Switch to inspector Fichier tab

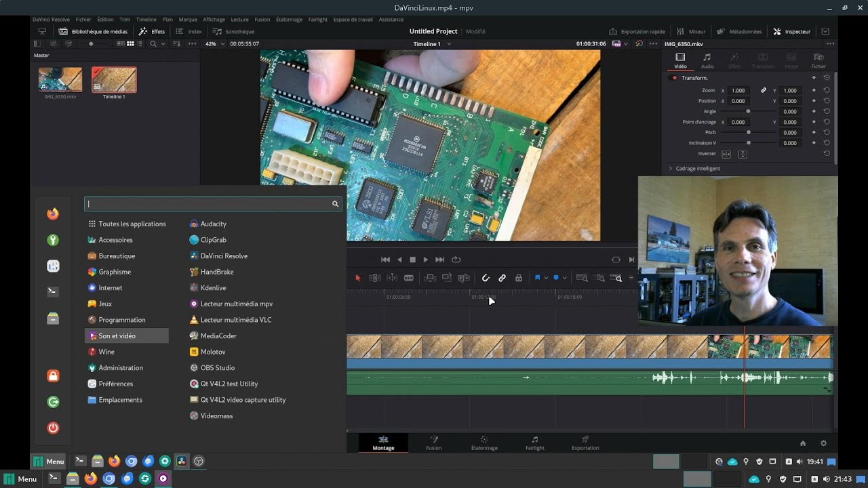818,61
